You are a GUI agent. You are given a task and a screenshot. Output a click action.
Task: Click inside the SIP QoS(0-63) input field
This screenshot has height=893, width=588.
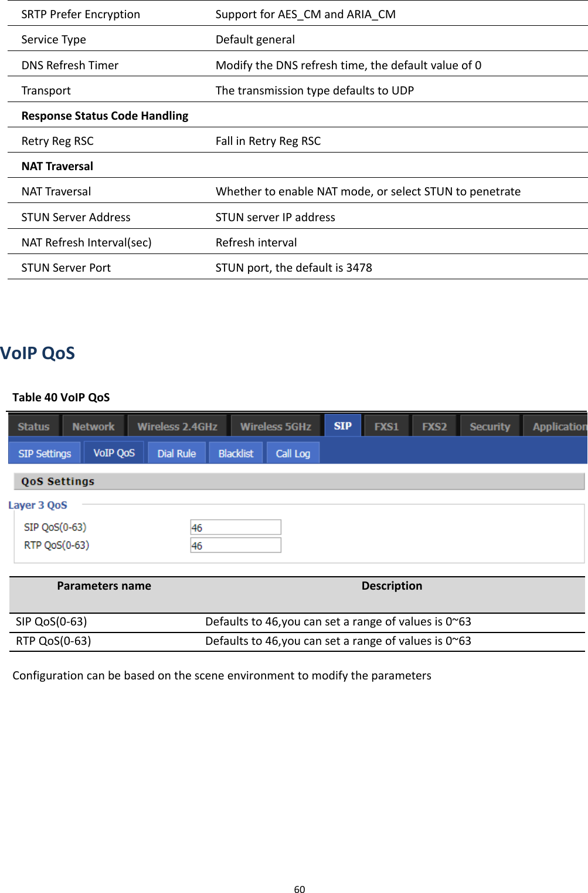point(235,527)
